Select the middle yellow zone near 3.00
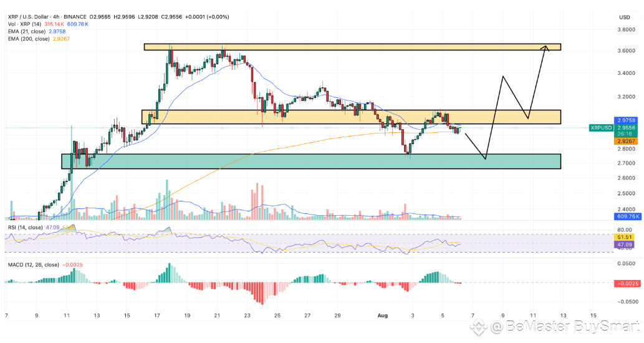This screenshot has width=644, height=343. pos(351,117)
